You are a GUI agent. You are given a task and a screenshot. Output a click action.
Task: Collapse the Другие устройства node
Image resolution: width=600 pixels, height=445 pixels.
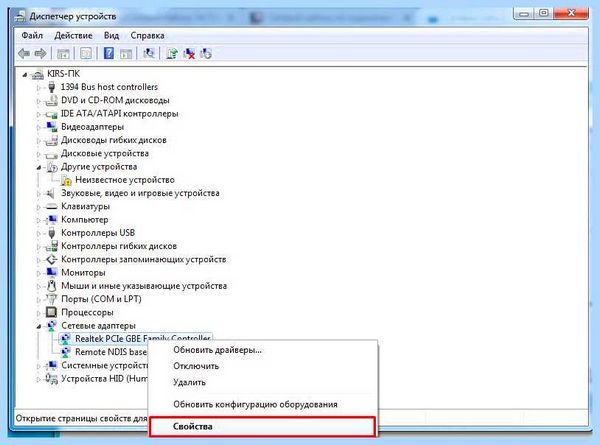[39, 167]
